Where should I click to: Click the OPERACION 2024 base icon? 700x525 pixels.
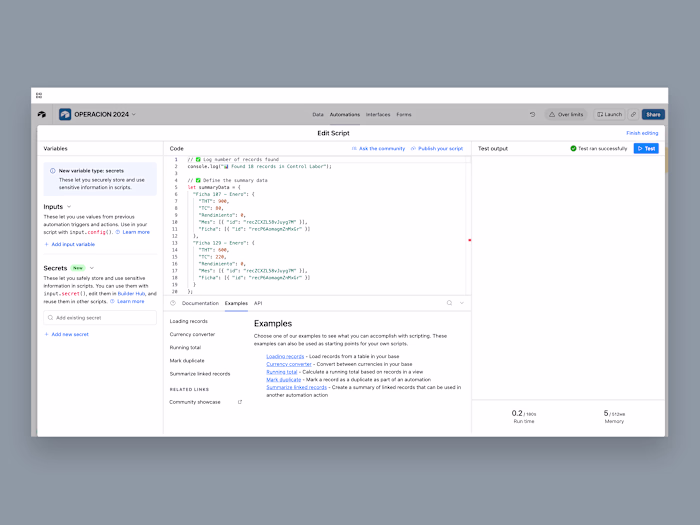coord(65,114)
